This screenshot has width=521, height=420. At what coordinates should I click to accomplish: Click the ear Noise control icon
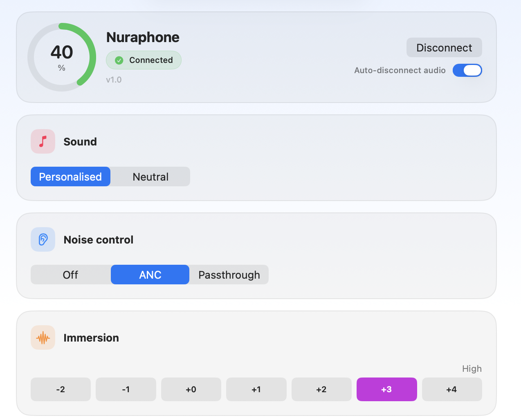tap(43, 239)
